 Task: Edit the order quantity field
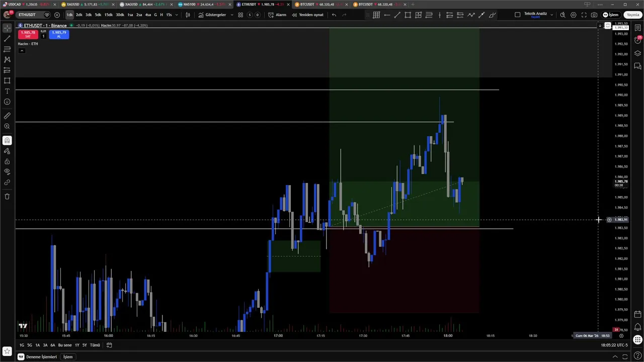(43, 36)
